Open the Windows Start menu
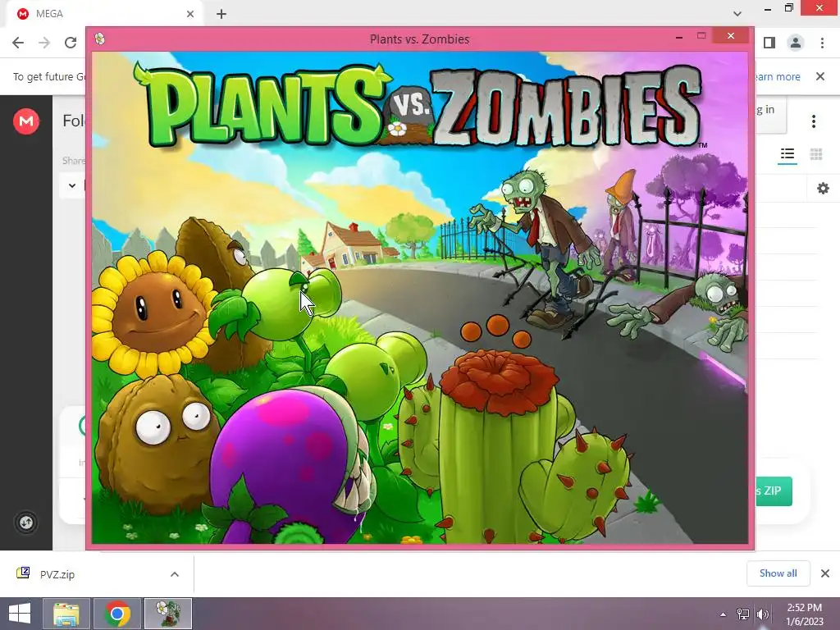Image resolution: width=840 pixels, height=630 pixels. pyautogui.click(x=21, y=614)
